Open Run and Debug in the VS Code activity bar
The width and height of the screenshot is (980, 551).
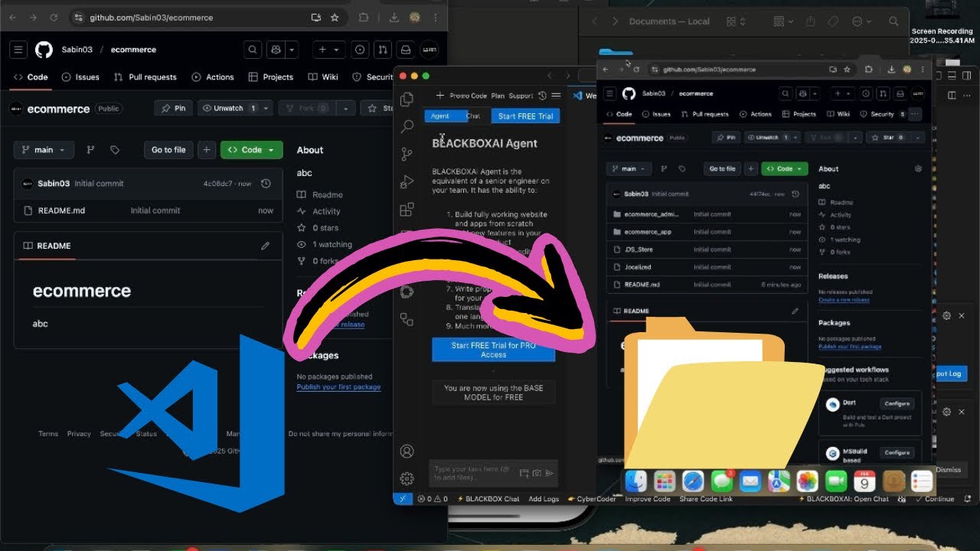(x=407, y=181)
